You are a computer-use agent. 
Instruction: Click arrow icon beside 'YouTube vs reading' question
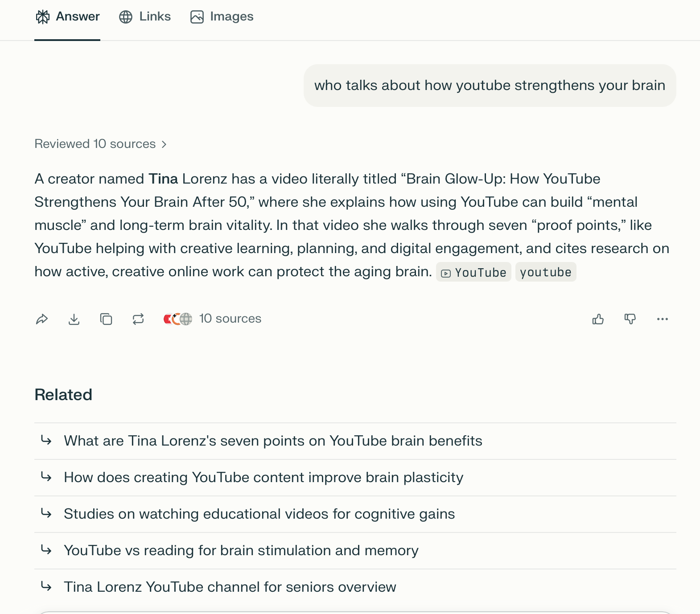[46, 550]
